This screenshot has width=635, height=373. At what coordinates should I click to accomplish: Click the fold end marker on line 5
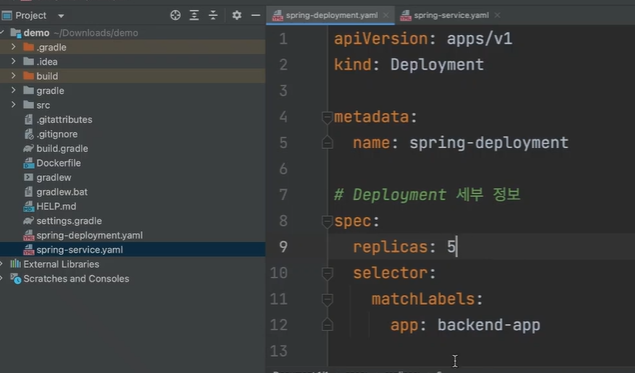(327, 143)
